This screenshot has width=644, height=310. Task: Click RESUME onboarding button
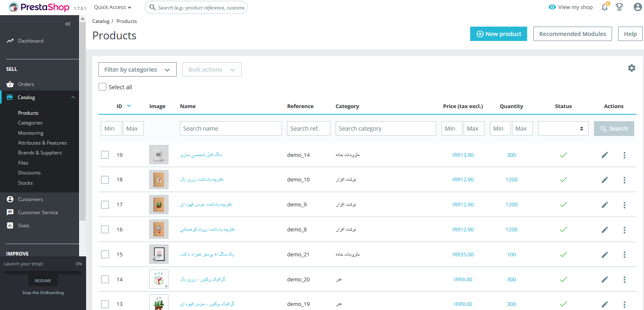pyautogui.click(x=43, y=281)
